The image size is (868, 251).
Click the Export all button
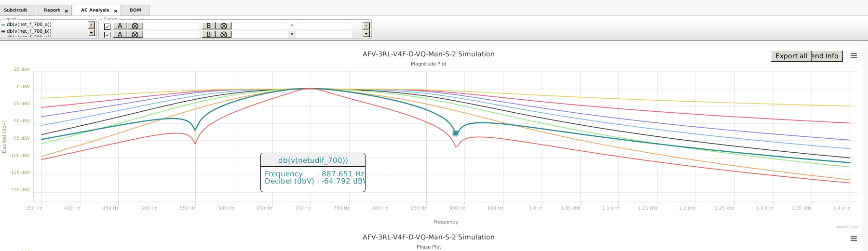point(791,56)
